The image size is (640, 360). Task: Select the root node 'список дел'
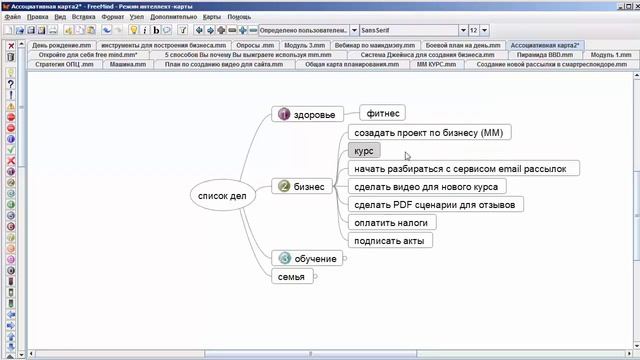[222, 196]
